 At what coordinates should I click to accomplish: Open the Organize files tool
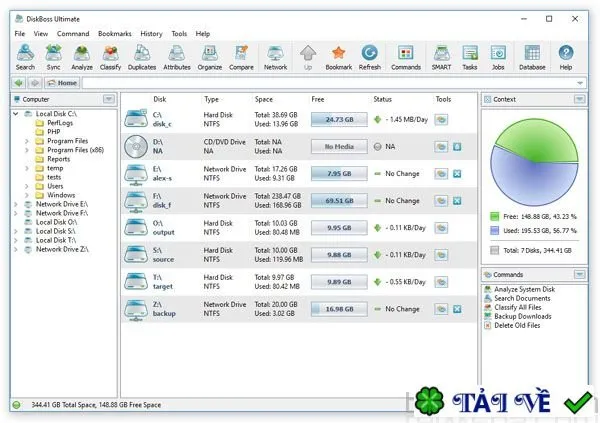[x=210, y=57]
